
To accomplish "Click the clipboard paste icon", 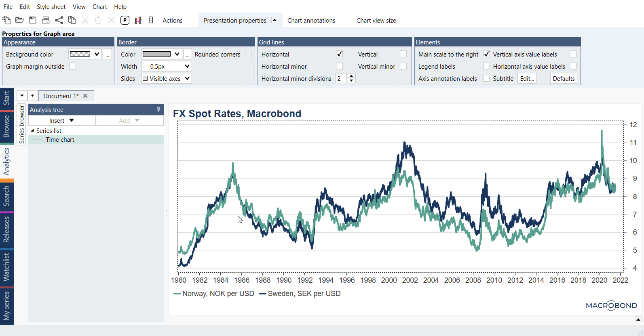I will 98,20.
